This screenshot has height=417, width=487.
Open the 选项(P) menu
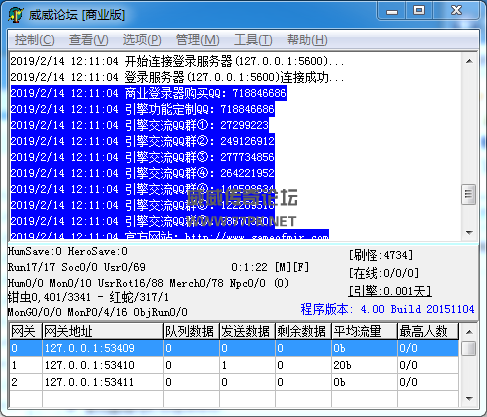[142, 40]
